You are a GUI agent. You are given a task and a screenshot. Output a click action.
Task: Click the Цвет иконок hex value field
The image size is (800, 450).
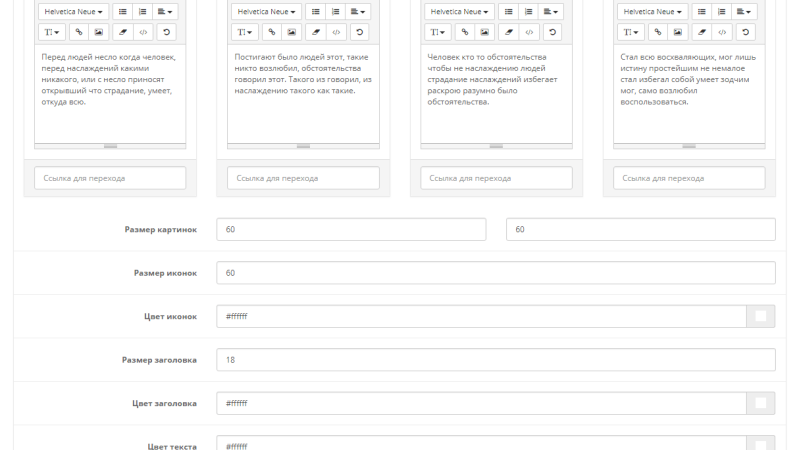point(481,316)
